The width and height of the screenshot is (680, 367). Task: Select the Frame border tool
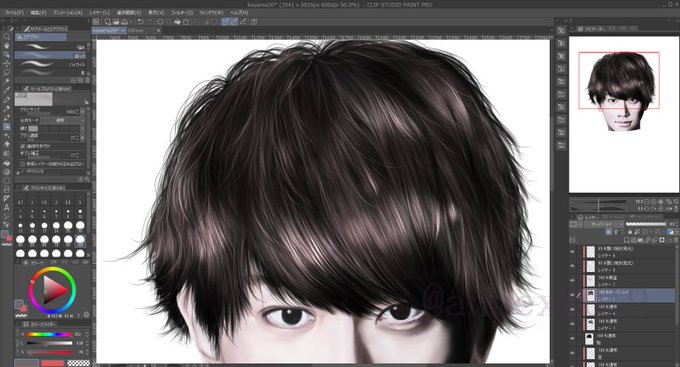click(x=7, y=190)
